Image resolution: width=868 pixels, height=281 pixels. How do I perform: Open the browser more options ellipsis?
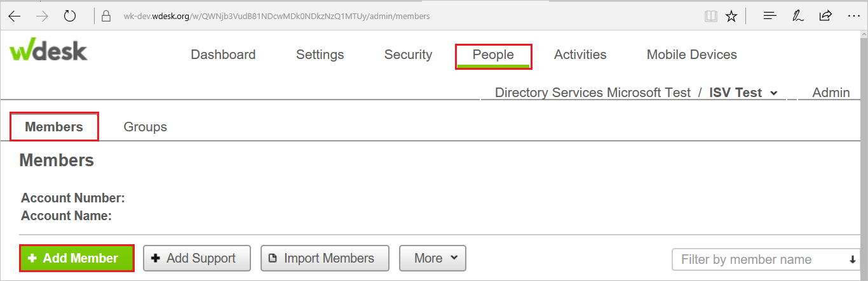pyautogui.click(x=853, y=16)
